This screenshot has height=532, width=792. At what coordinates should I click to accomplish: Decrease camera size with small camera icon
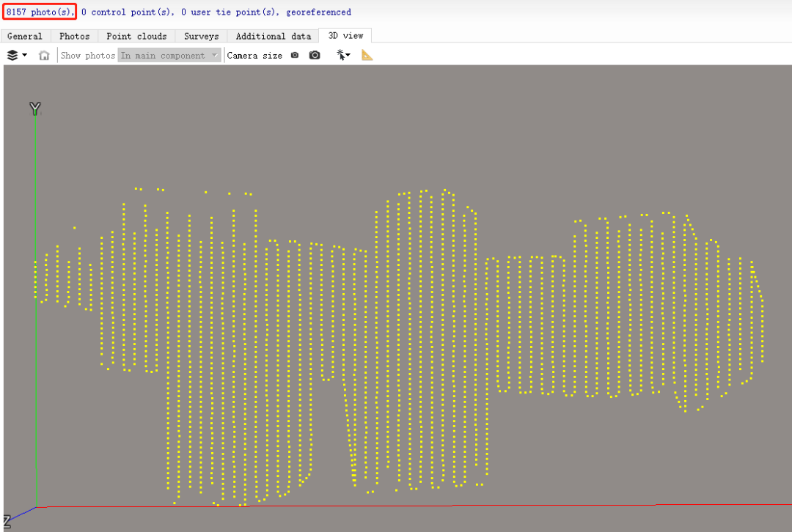tap(295, 56)
